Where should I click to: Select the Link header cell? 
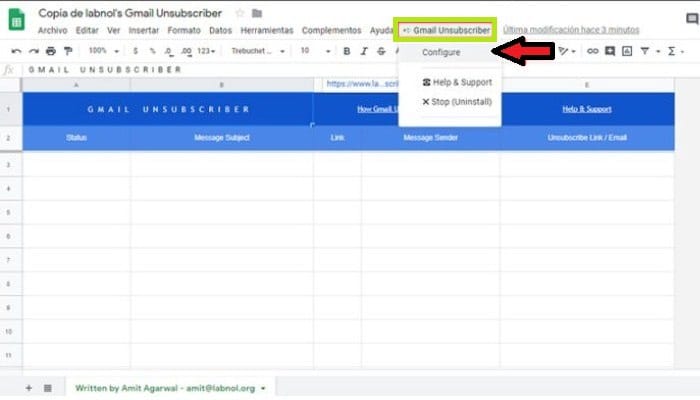pyautogui.click(x=338, y=138)
